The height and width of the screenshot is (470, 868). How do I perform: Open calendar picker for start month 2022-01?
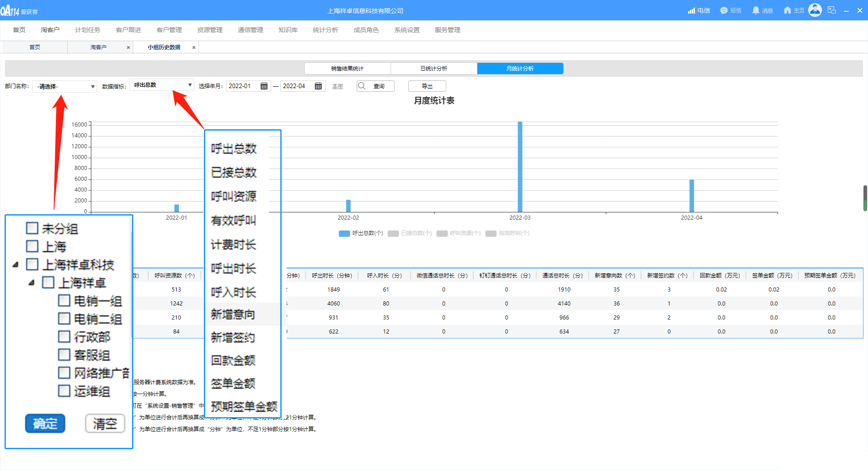(x=264, y=86)
